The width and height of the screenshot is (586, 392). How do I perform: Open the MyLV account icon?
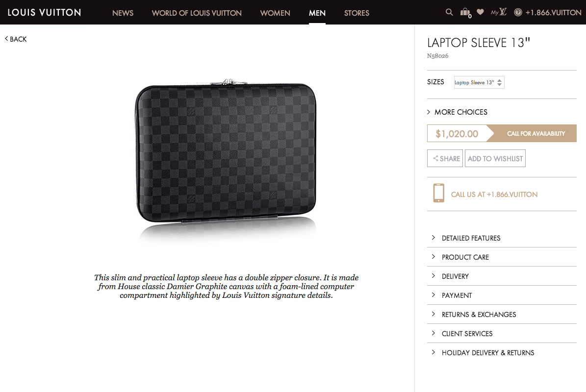coord(499,12)
